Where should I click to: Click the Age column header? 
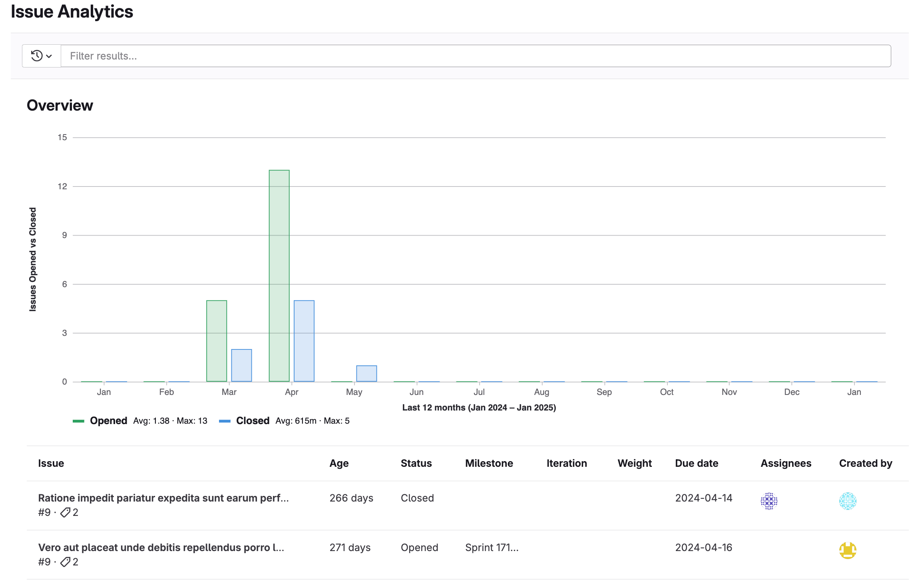coord(339,463)
